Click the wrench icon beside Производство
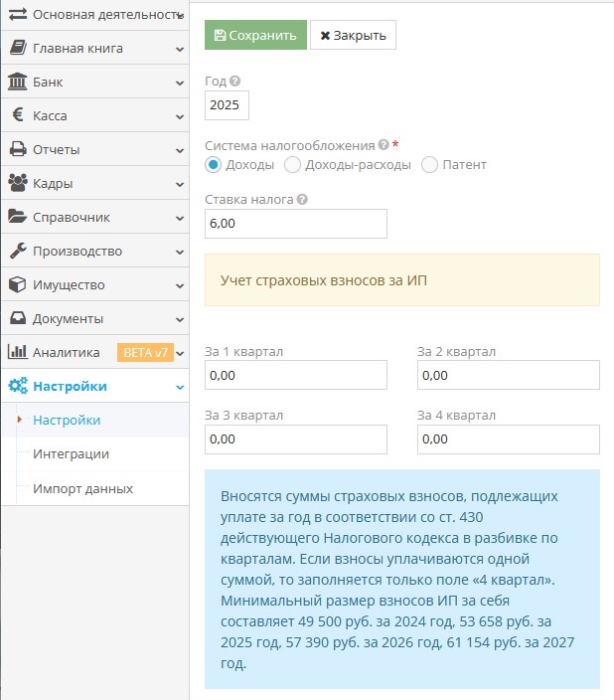This screenshot has width=614, height=700. click(x=17, y=252)
